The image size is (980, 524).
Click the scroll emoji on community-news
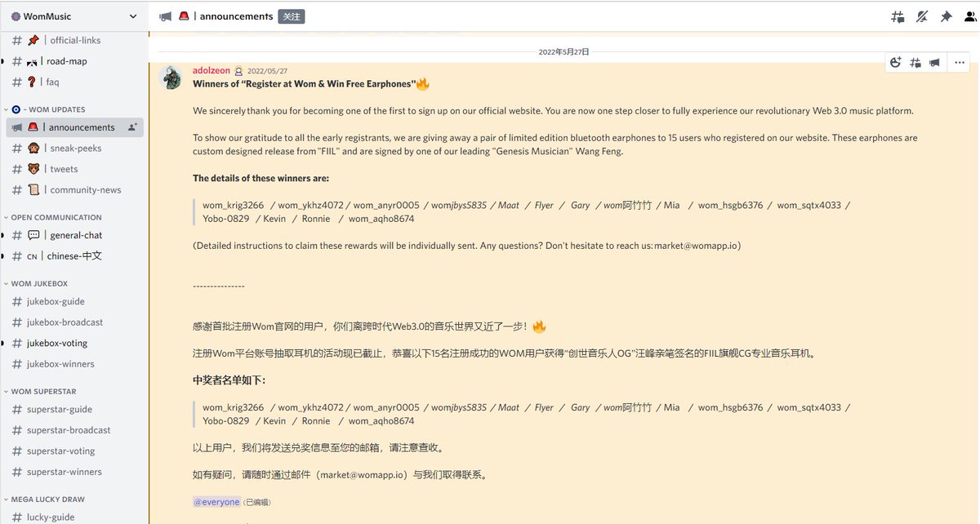point(33,190)
